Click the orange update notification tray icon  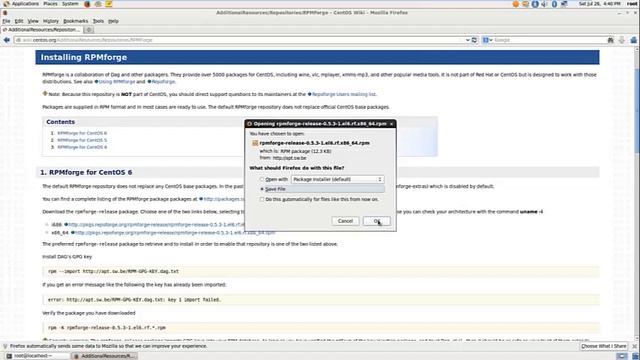click(516, 4)
